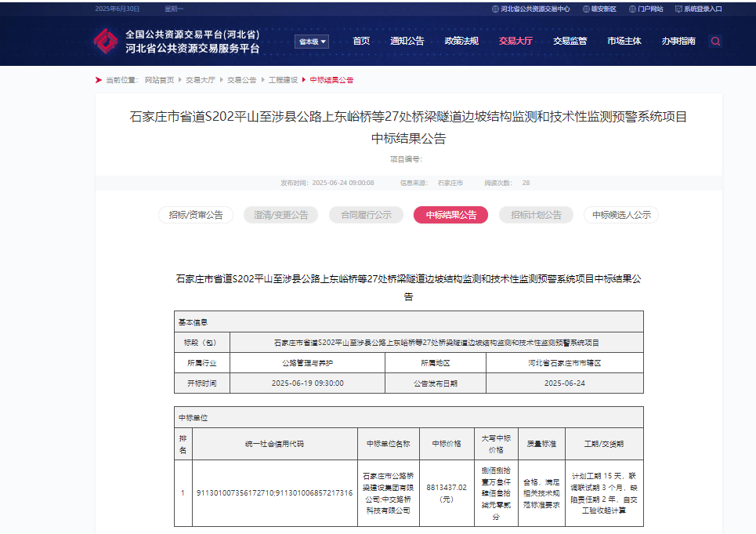
Task: Click the 中标价格 column header
Action: pos(447,444)
